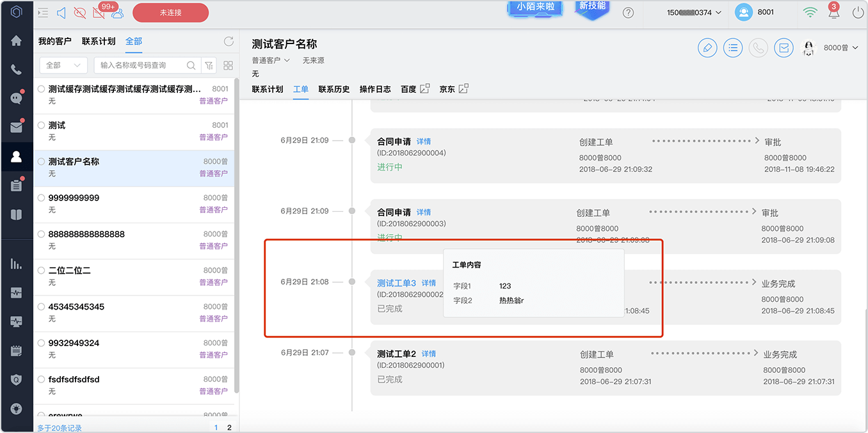This screenshot has width=868, height=433.
Task: Open the email sidebar icon
Action: (x=16, y=127)
